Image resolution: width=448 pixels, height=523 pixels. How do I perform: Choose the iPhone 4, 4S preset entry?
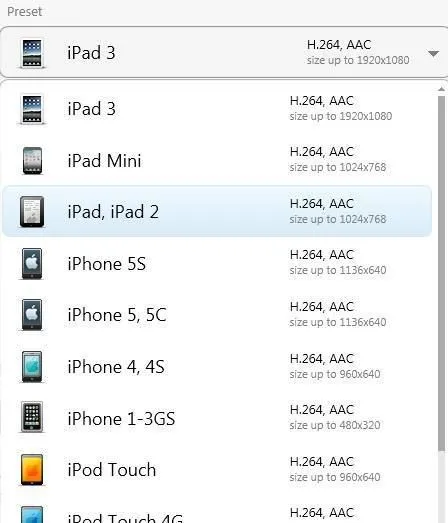(217, 367)
